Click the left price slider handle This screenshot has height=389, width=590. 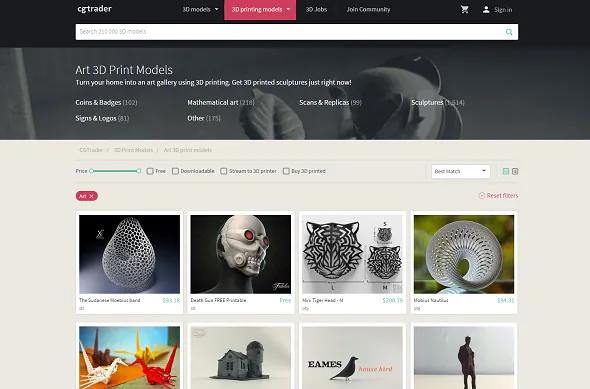91,171
